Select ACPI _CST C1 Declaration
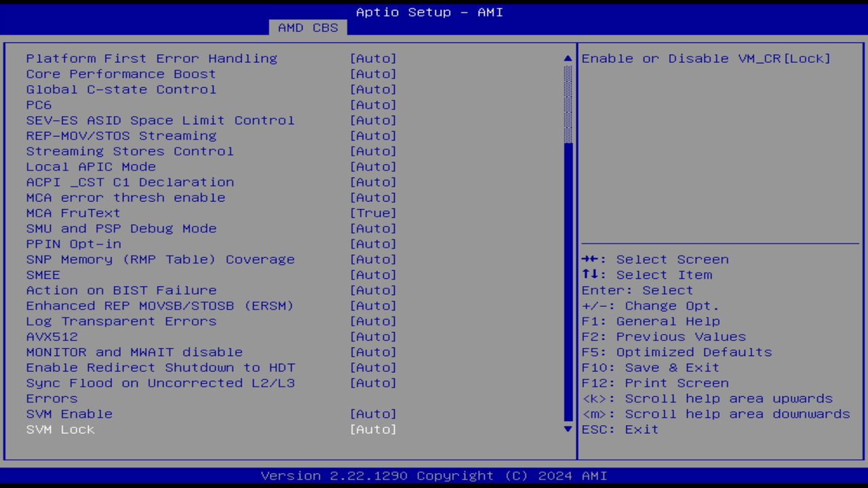This screenshot has height=488, width=868. coord(130,182)
